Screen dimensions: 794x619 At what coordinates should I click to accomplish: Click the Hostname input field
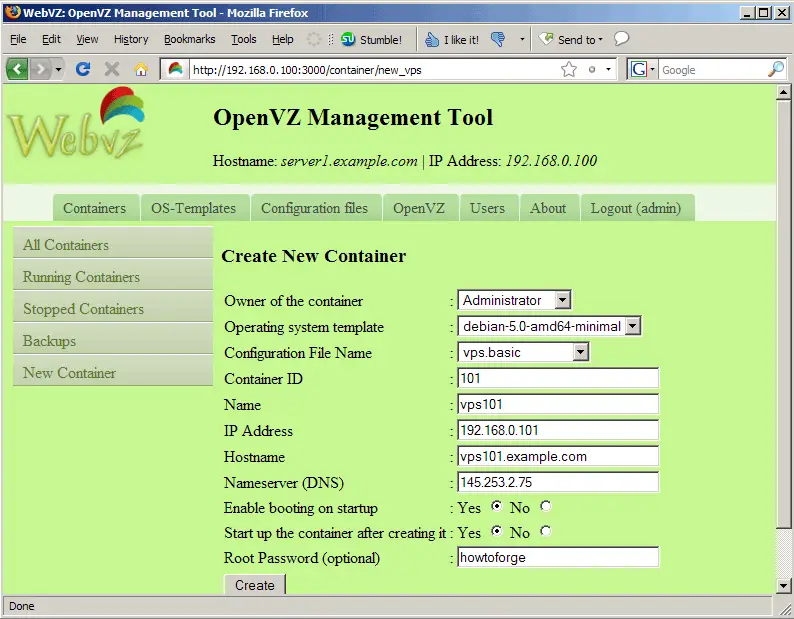coord(558,456)
